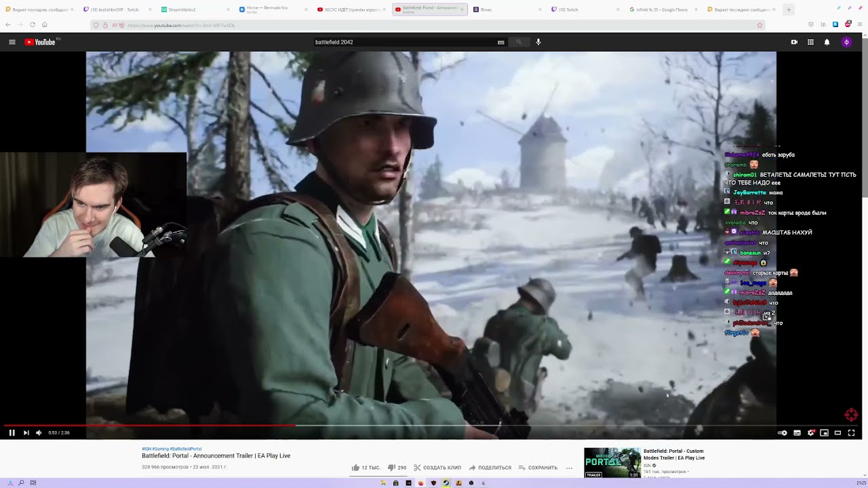Open the three-dot more actions menu
The width and height of the screenshot is (868, 488).
point(569,468)
